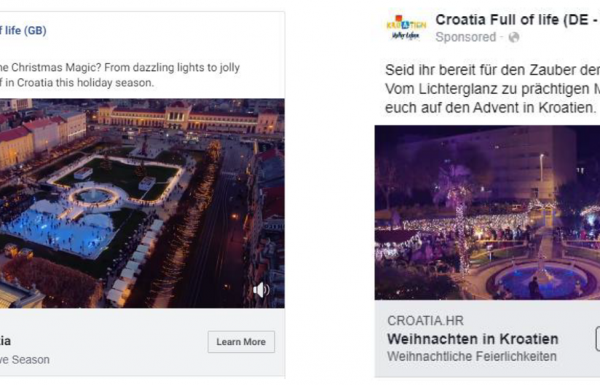Click 'in Croatia this holiday season' text

(x=77, y=83)
